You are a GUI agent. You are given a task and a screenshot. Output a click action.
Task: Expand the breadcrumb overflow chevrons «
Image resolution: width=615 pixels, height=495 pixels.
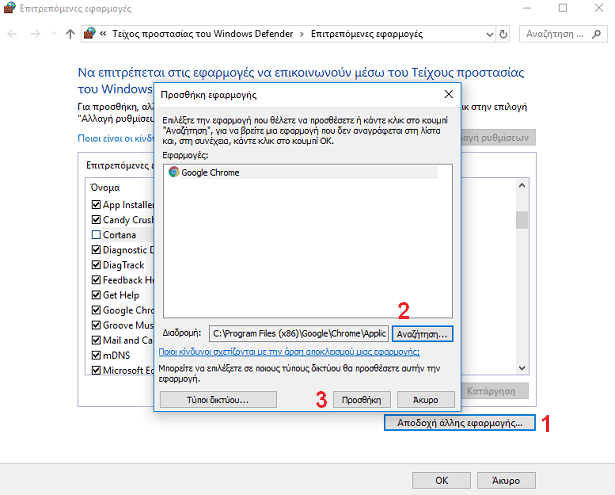(103, 34)
